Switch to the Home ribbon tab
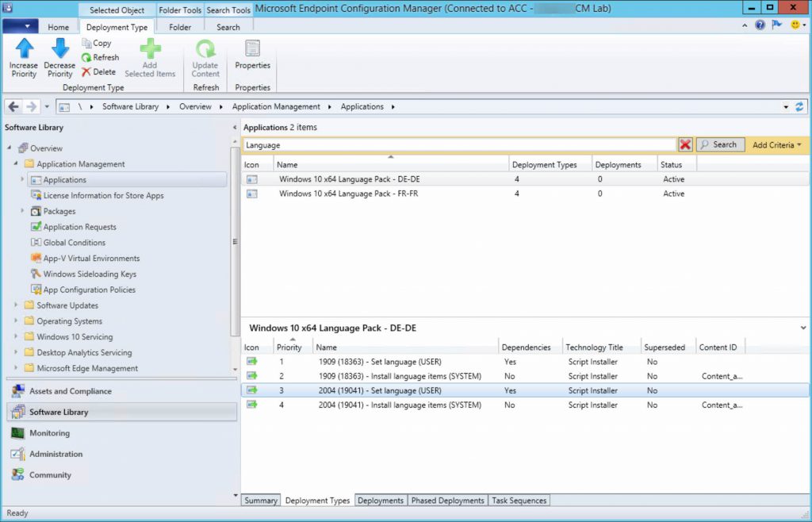Image resolution: width=812 pixels, height=522 pixels. pos(58,27)
